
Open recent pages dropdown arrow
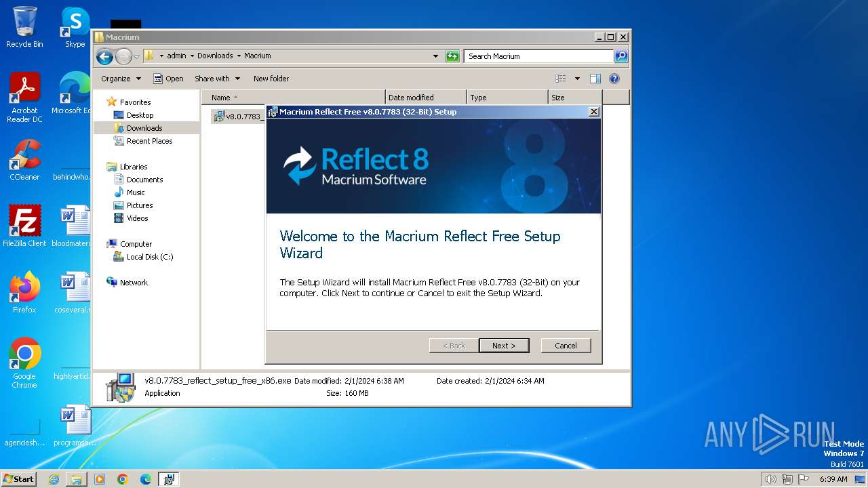point(136,56)
